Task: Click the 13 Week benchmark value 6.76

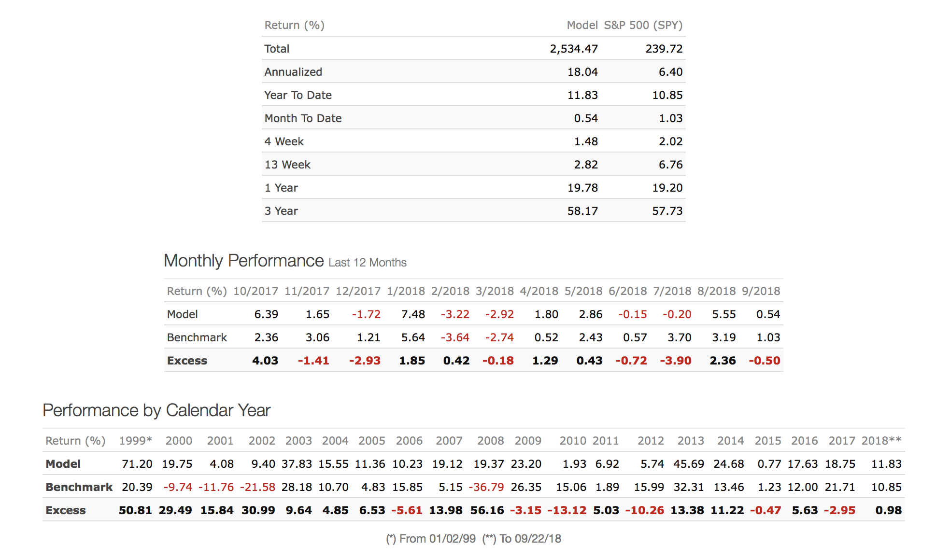Action: point(670,165)
